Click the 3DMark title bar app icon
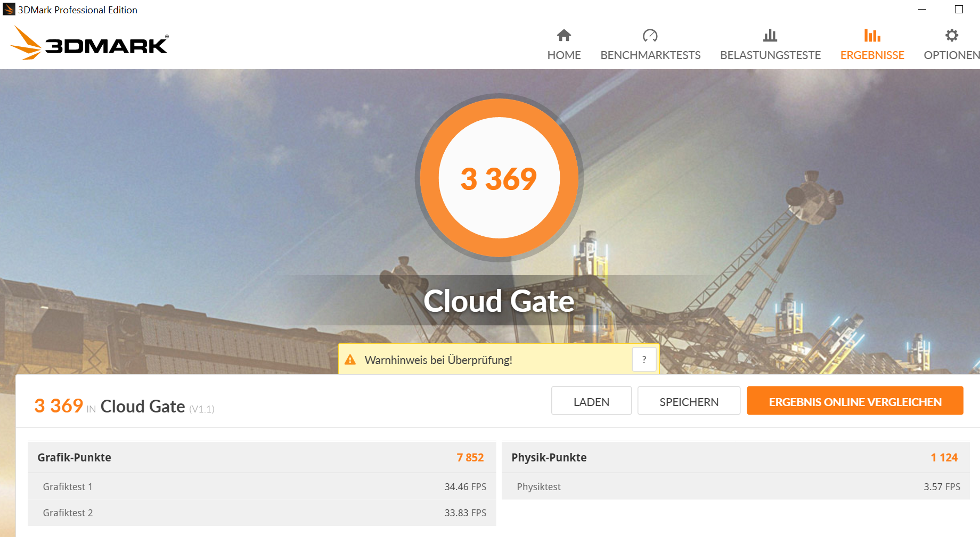The height and width of the screenshot is (537, 980). pyautogui.click(x=9, y=9)
